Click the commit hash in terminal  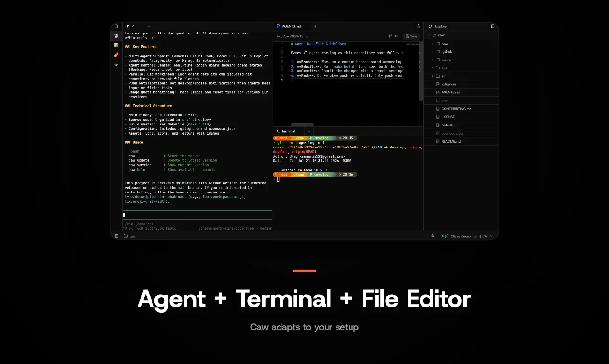(x=328, y=148)
